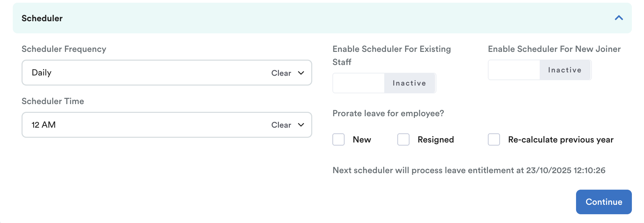Screen dimensions: 644x223
Task: Click the next scheduler date notice text
Action: click(469, 170)
